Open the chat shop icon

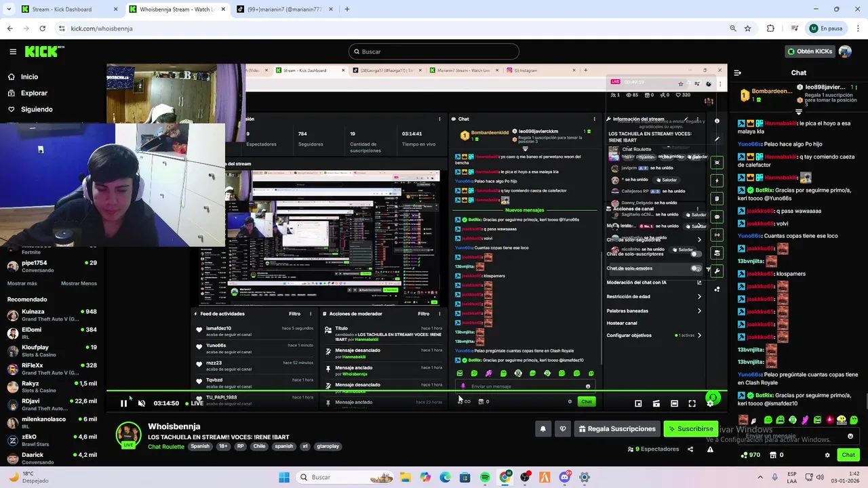point(772,455)
